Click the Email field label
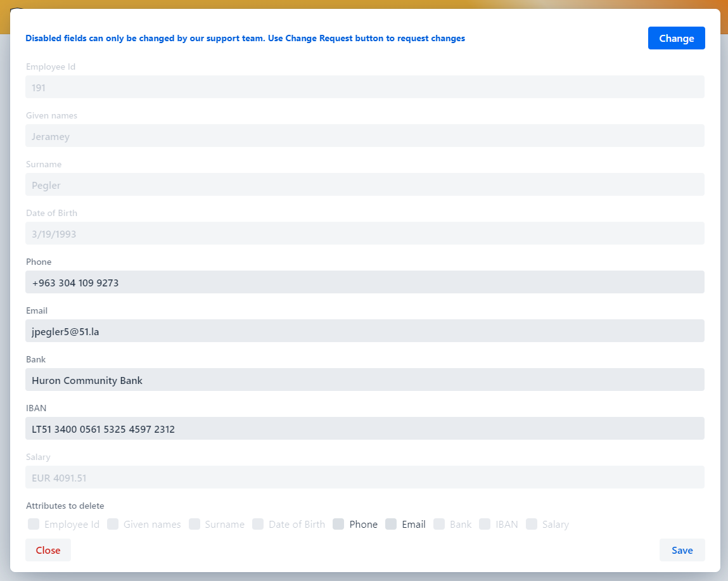This screenshot has width=728, height=581. pyautogui.click(x=37, y=310)
